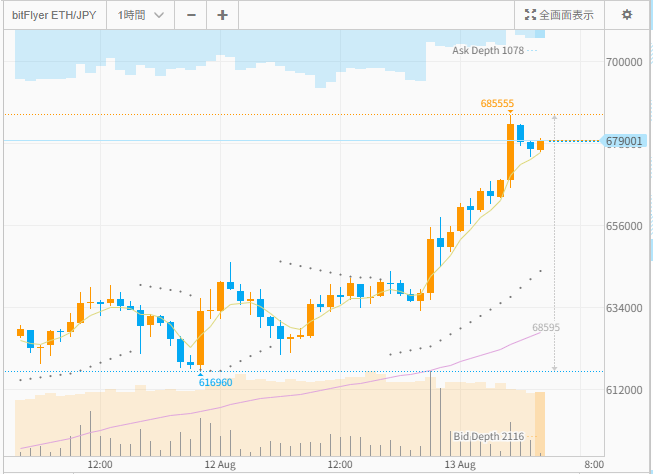The width and height of the screenshot is (653, 474).
Task: Select the bitFlyer ETH/JPY market label
Action: point(54,15)
